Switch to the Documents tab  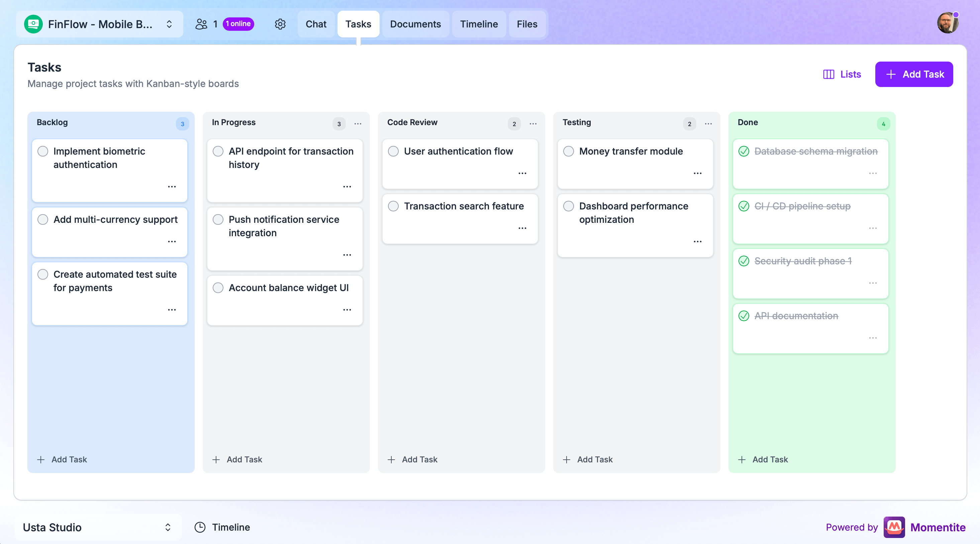tap(415, 24)
